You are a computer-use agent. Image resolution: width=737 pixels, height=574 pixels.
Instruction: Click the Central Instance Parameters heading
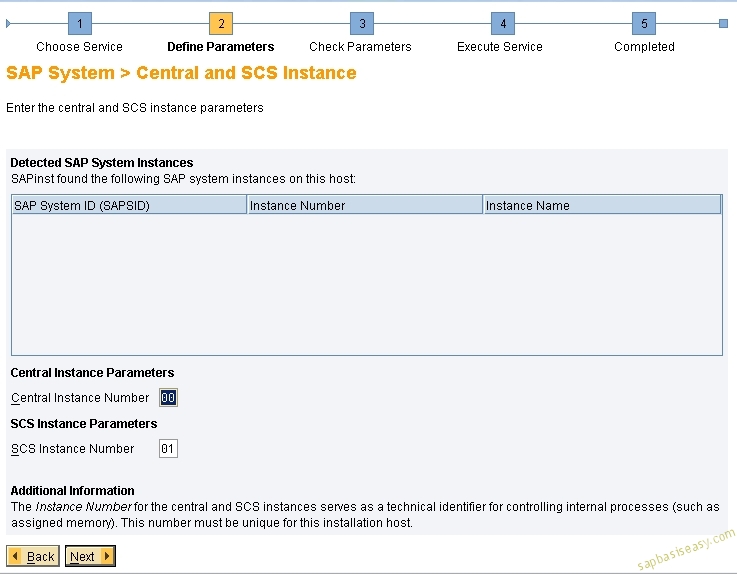click(92, 373)
